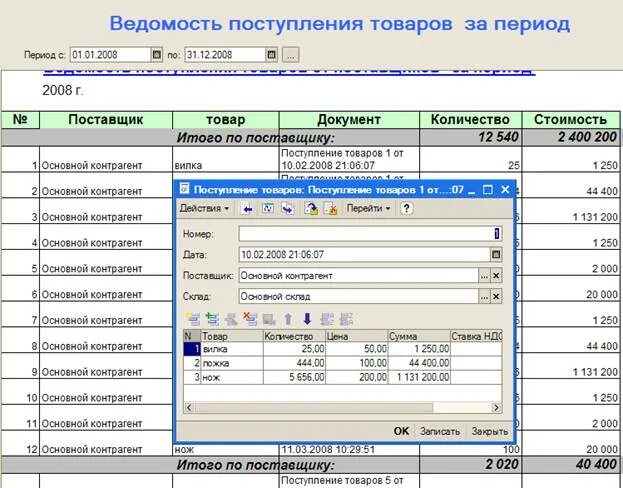Click the по field 31.12.2008
623x488 pixels.
[225, 54]
